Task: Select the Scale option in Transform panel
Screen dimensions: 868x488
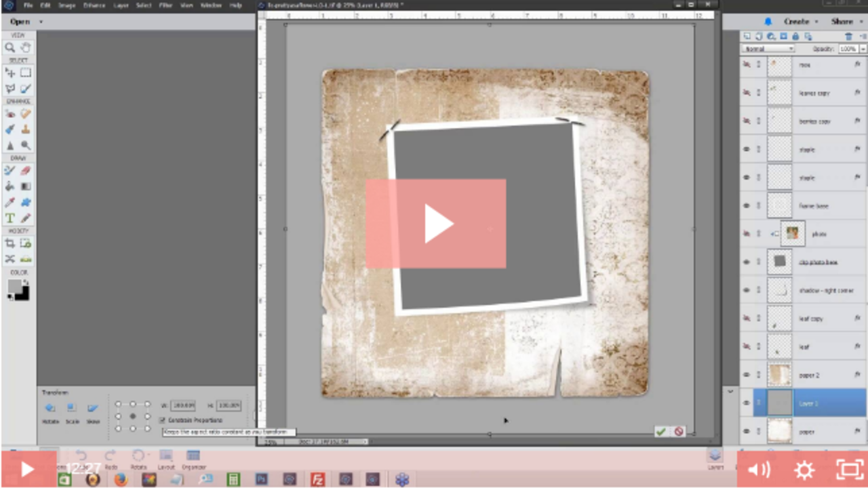Action: click(72, 407)
